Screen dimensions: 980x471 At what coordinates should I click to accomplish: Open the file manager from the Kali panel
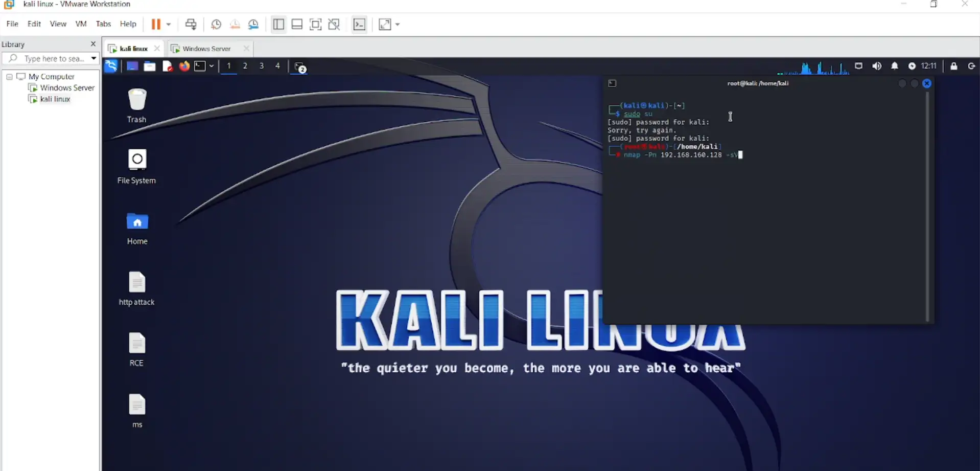pyautogui.click(x=150, y=66)
